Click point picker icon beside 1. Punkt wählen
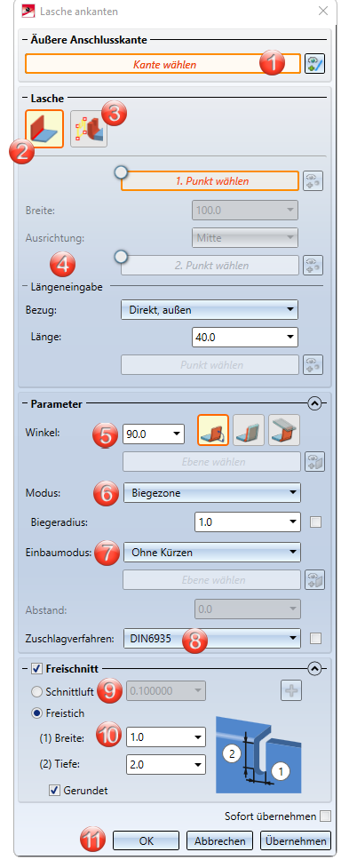 pos(313,181)
